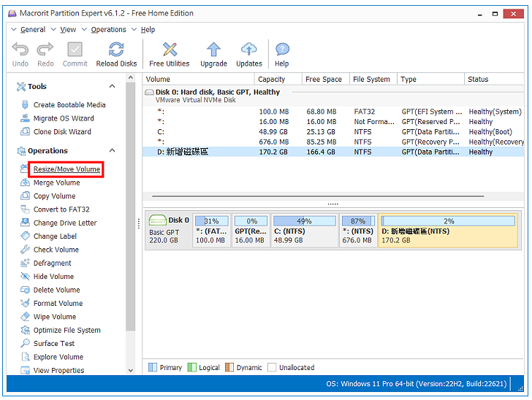The width and height of the screenshot is (532, 400).
Task: Select the 676.0 MB NTFS partition block
Action: (x=358, y=230)
